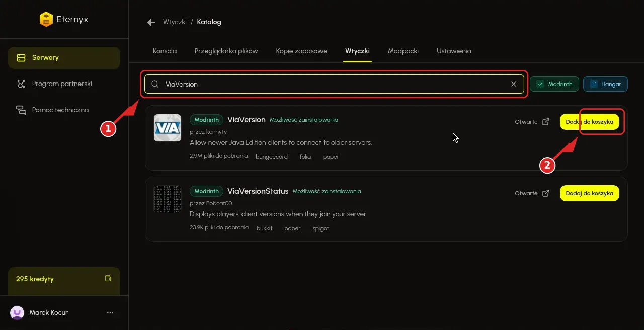Click the Marek Kocur user name

(x=49, y=312)
